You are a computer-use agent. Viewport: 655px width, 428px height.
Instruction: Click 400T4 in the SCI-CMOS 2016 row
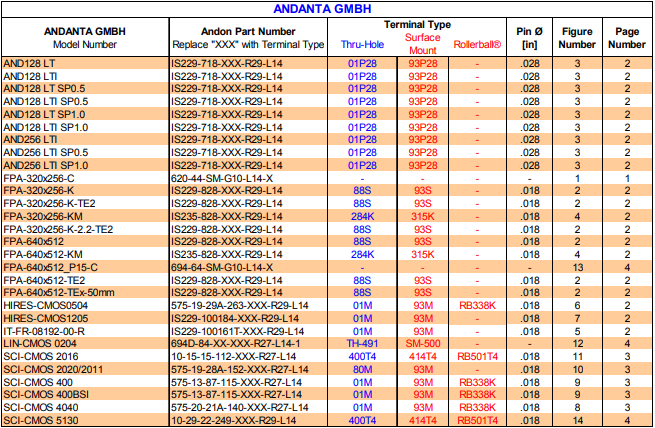coord(361,356)
